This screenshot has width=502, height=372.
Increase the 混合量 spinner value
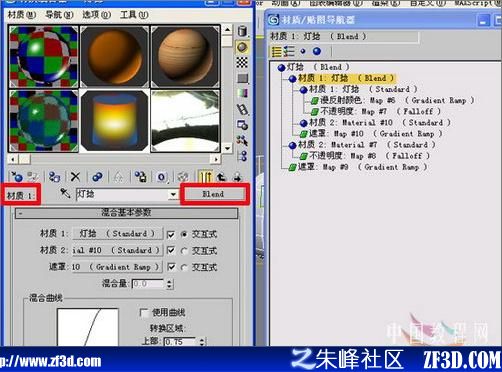[169, 282]
